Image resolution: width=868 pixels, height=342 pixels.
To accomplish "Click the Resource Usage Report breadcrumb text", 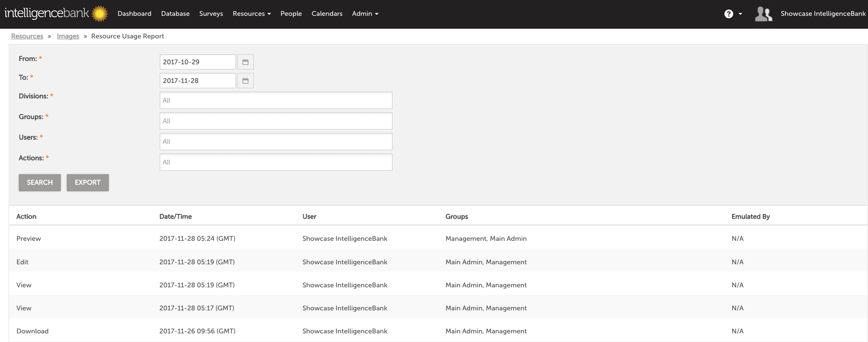I will coord(128,36).
